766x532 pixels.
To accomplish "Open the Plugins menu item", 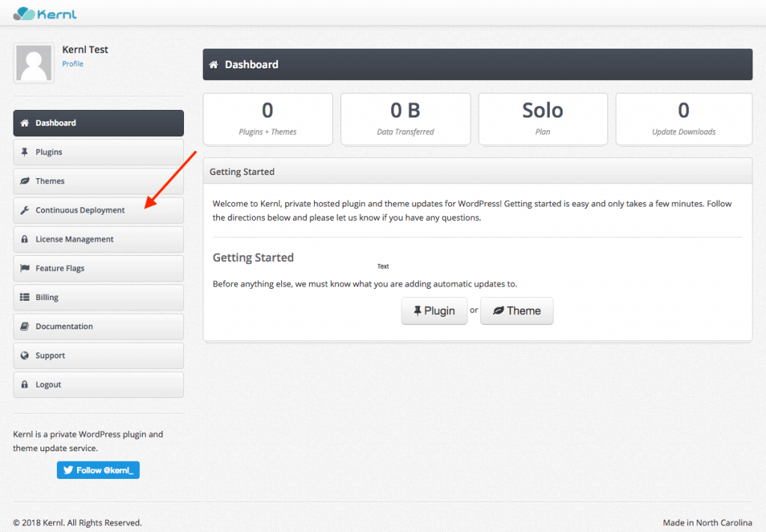I will pos(99,152).
